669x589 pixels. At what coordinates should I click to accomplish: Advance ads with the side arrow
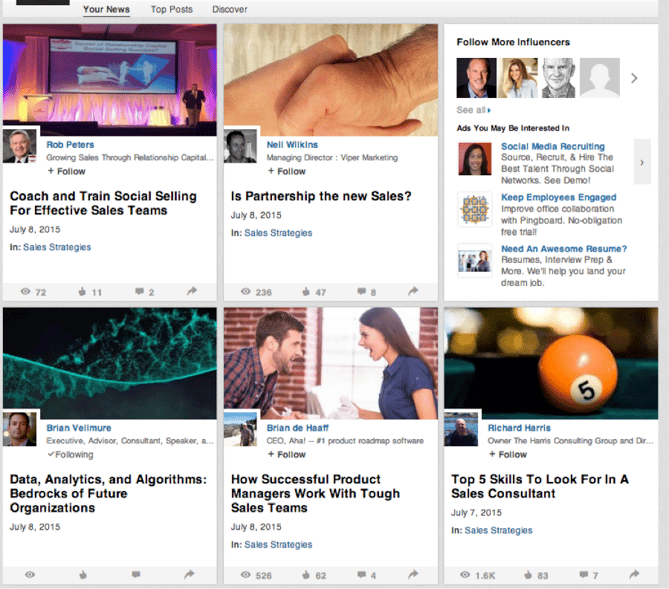pos(642,162)
